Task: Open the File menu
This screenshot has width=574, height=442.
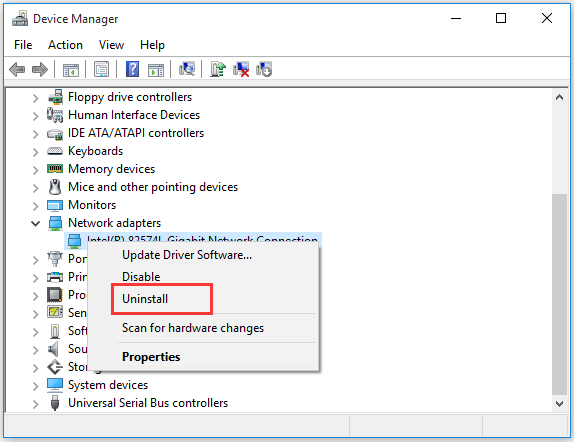Action: 23,45
